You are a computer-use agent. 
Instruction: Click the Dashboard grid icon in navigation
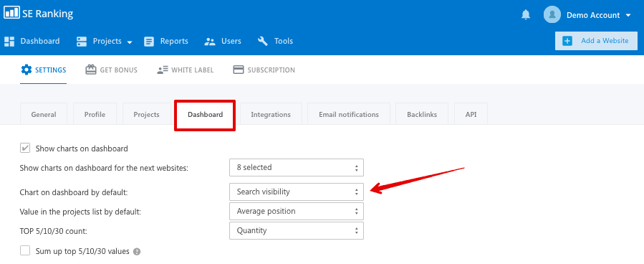9,41
